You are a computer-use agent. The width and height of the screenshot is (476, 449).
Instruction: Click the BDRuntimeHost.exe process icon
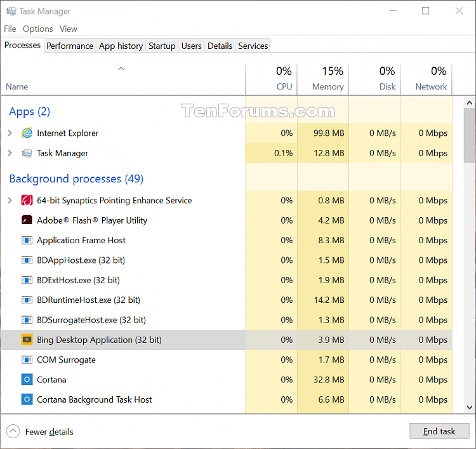coord(27,300)
